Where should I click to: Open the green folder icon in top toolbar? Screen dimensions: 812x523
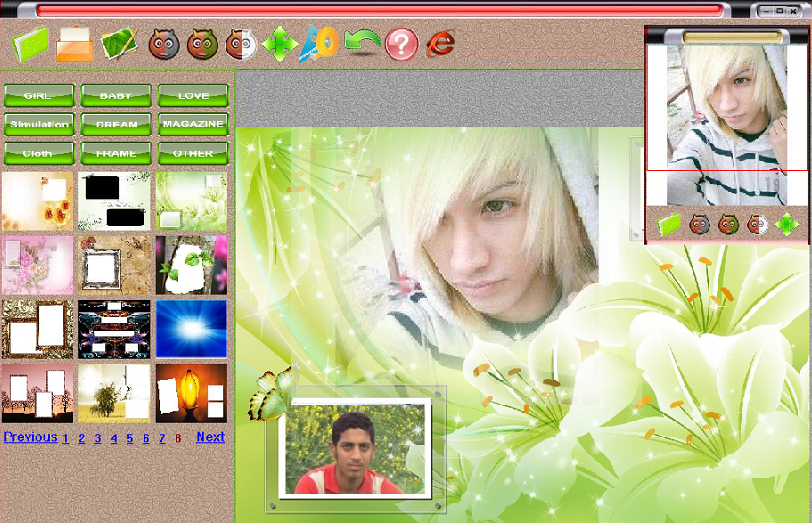point(30,45)
